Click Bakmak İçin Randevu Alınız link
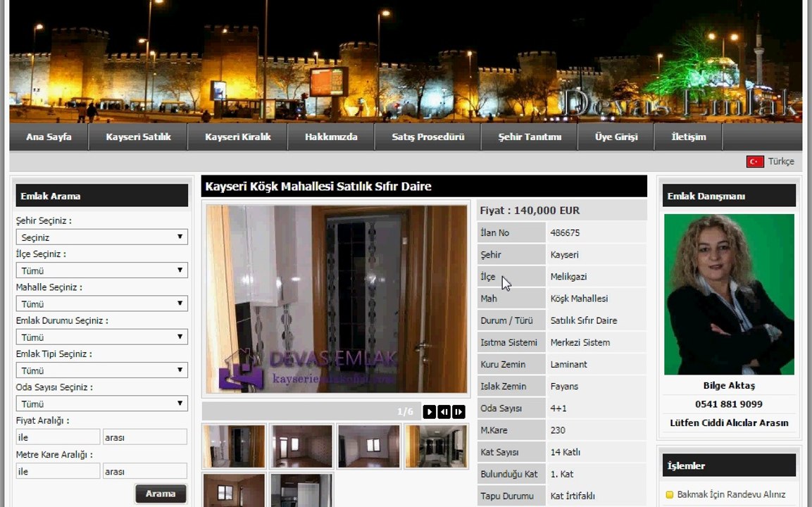Viewport: 812px width, 507px height. click(731, 494)
